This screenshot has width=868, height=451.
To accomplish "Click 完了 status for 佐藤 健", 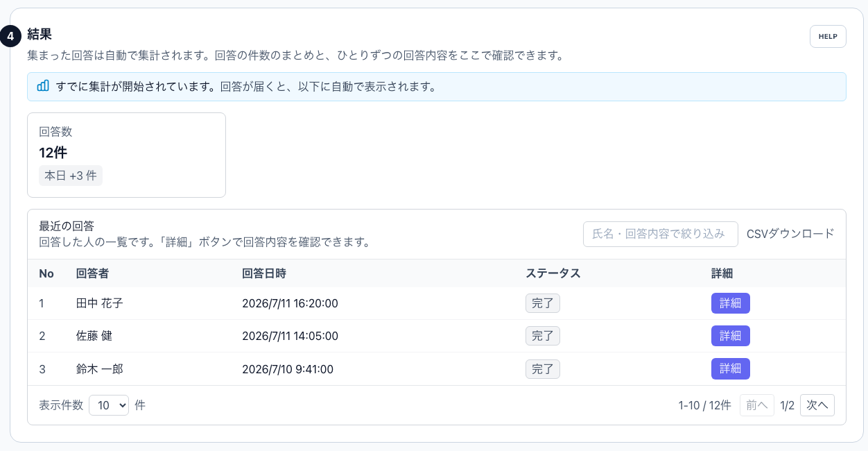I will 543,336.
